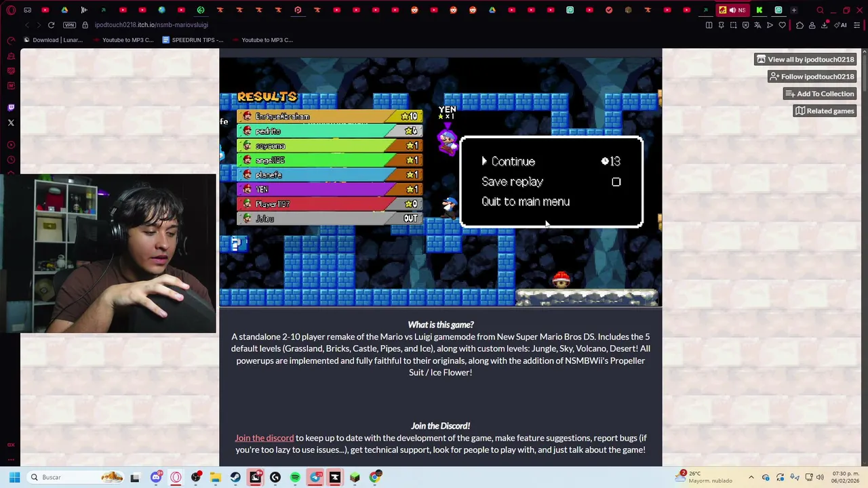This screenshot has width=868, height=488.
Task: Open the volume control in system tray
Action: pyautogui.click(x=820, y=477)
